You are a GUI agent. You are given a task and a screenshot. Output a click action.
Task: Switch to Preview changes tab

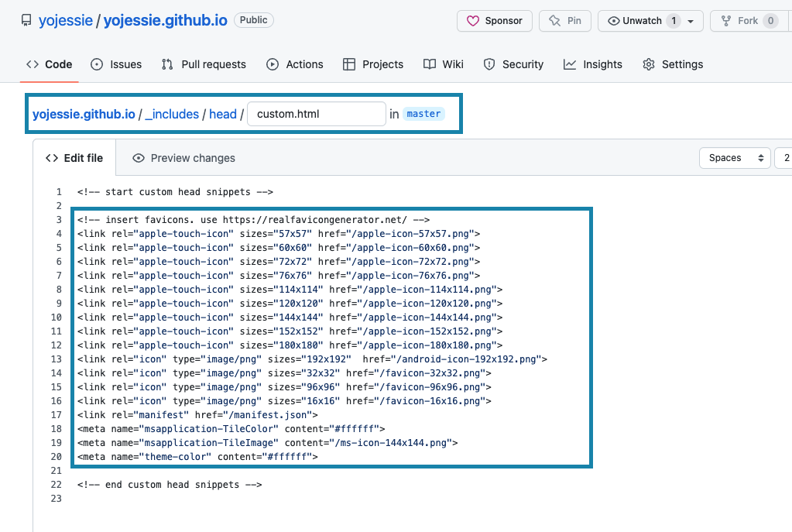coord(183,158)
